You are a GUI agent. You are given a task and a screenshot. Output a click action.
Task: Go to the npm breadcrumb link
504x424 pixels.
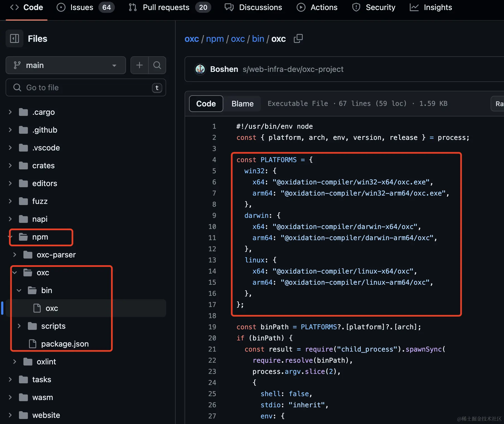coord(215,39)
